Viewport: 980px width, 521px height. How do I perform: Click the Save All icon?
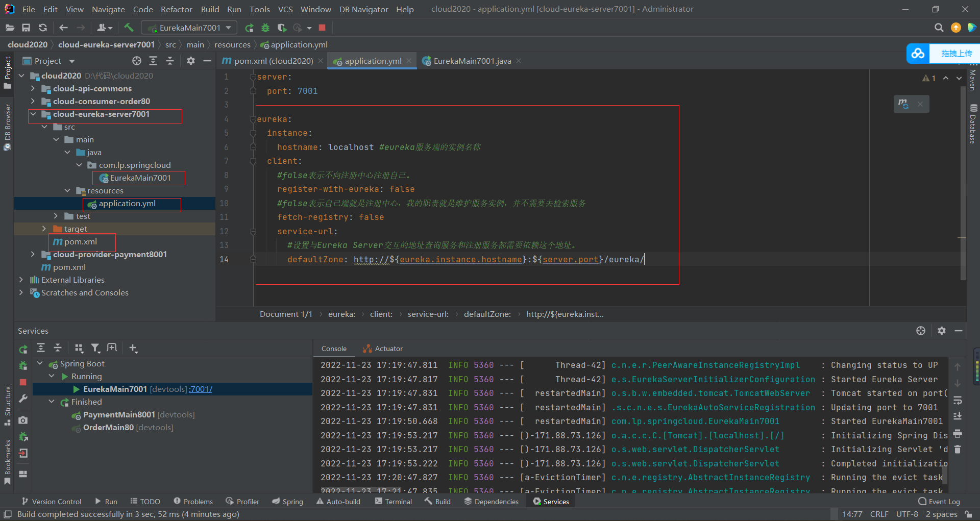26,28
